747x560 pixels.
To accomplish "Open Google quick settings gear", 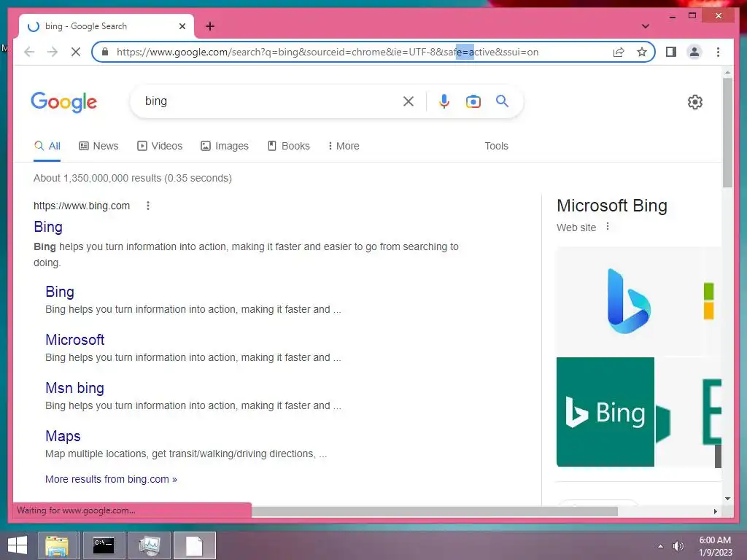I will click(694, 102).
